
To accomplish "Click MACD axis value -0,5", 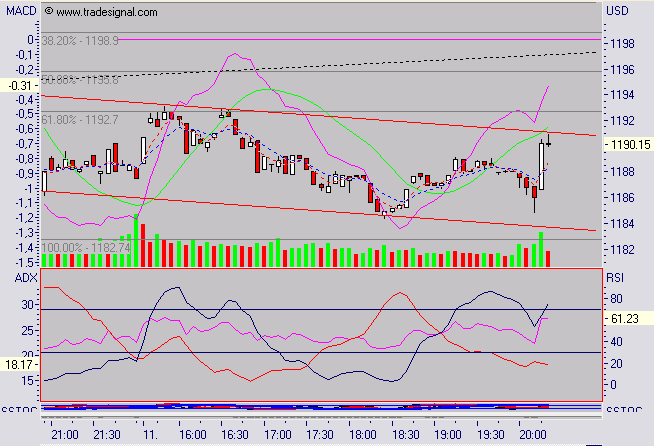I will (x=25, y=113).
